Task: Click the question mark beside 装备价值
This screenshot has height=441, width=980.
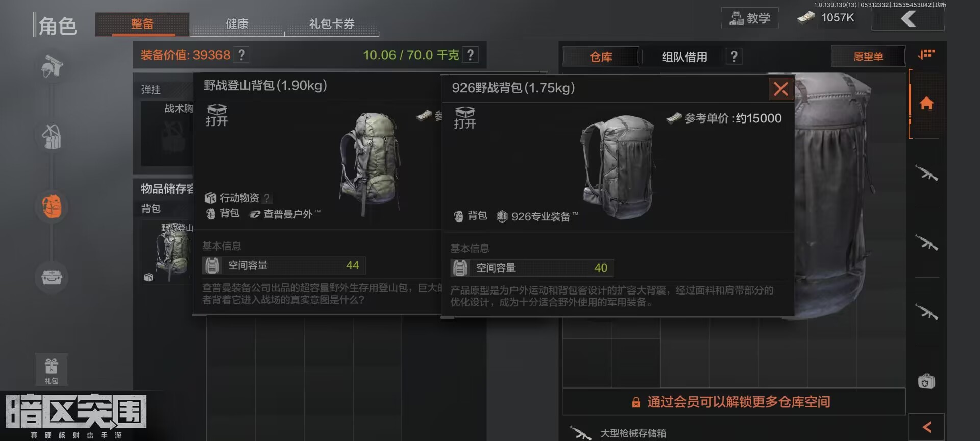Action: 242,55
